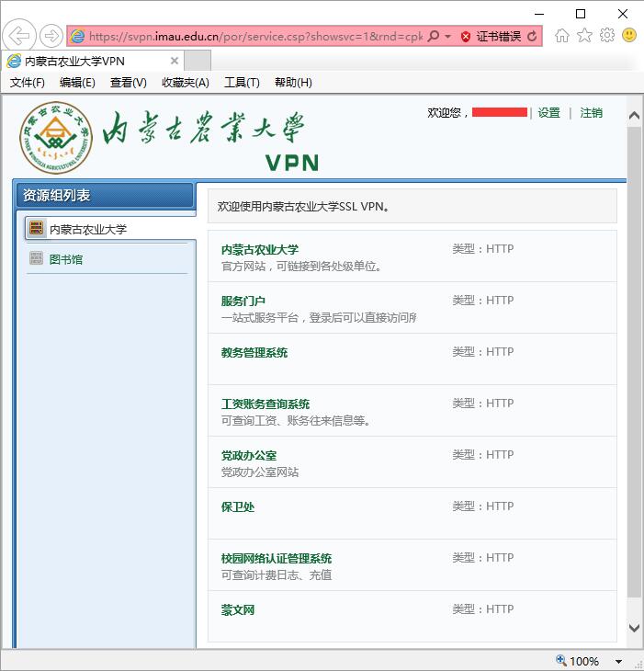Open the address bar dropdown arrow
644x671 pixels.
(447, 37)
